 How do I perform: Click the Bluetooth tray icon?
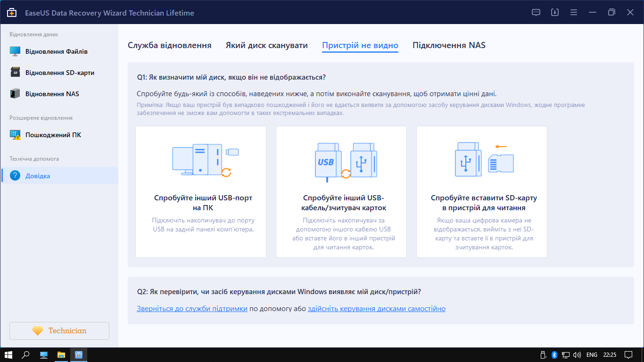coord(554,354)
